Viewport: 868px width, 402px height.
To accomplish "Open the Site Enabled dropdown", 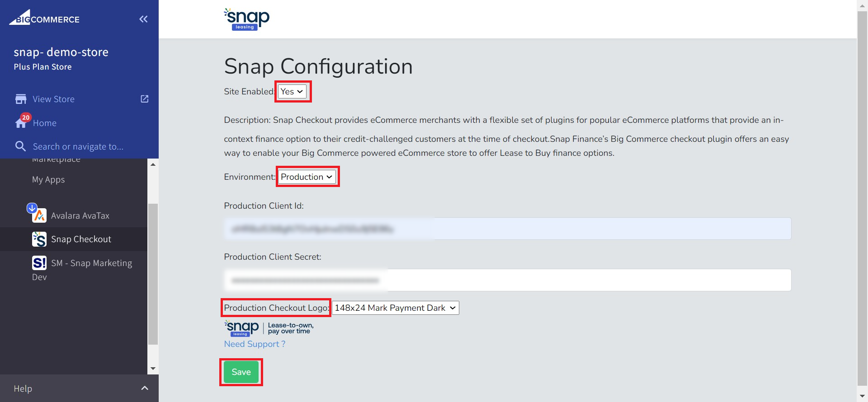I will [x=292, y=91].
